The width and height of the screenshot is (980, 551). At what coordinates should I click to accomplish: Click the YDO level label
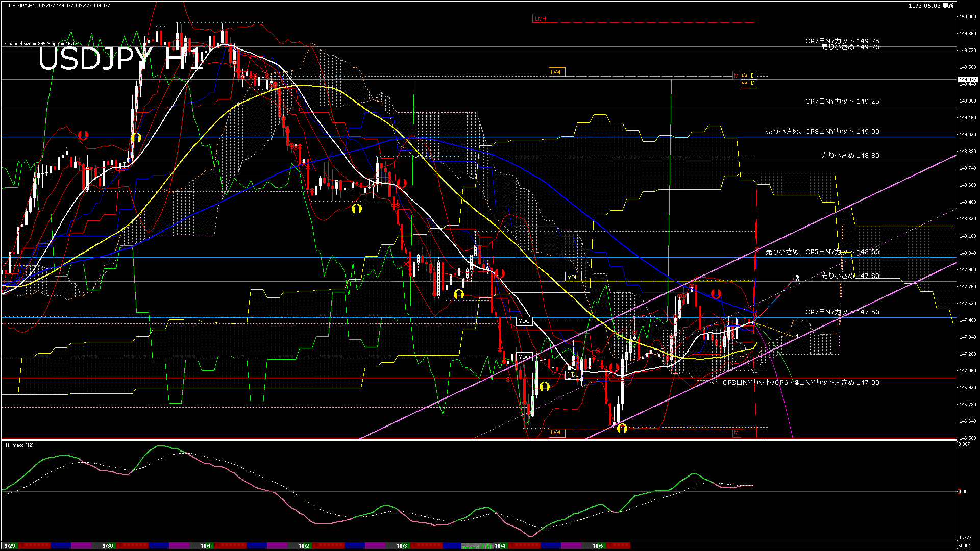[524, 357]
